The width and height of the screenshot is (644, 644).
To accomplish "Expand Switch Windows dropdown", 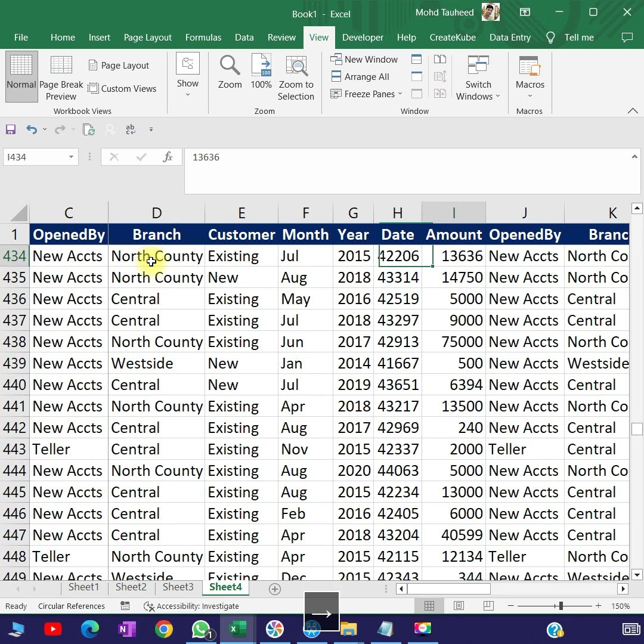I will click(x=478, y=78).
